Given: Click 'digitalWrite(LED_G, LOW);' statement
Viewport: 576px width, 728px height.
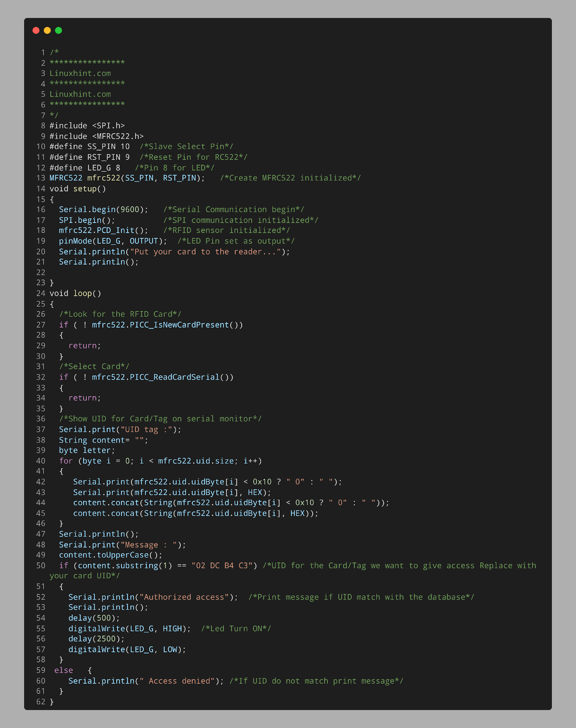Looking at the screenshot, I should (127, 649).
